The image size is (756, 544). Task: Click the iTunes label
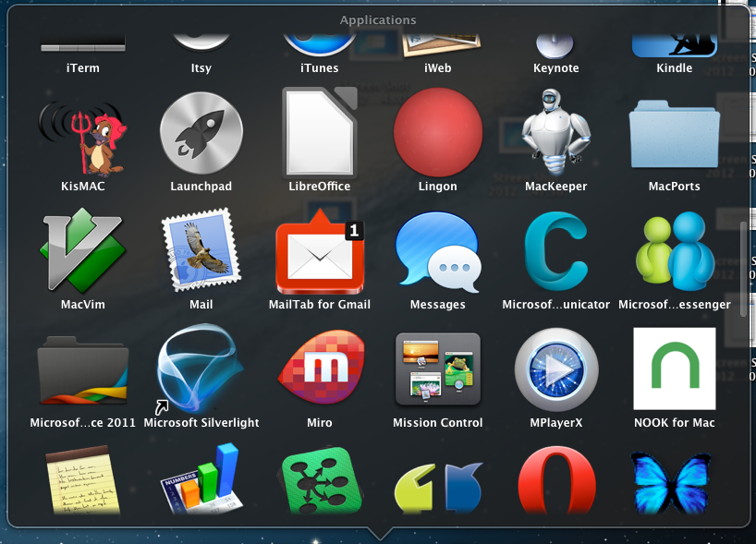319,68
